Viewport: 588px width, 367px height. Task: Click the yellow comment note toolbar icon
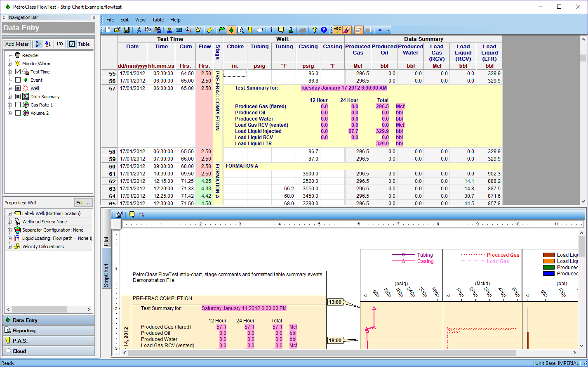[x=281, y=30]
